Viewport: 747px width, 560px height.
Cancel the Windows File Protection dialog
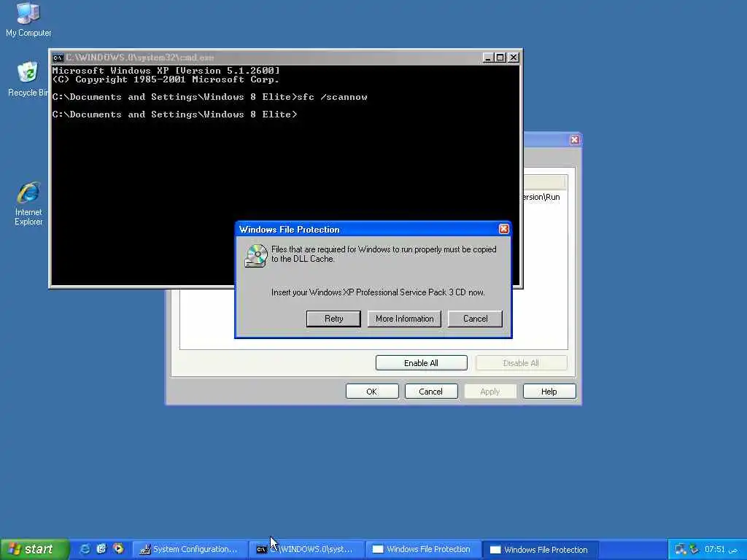475,319
